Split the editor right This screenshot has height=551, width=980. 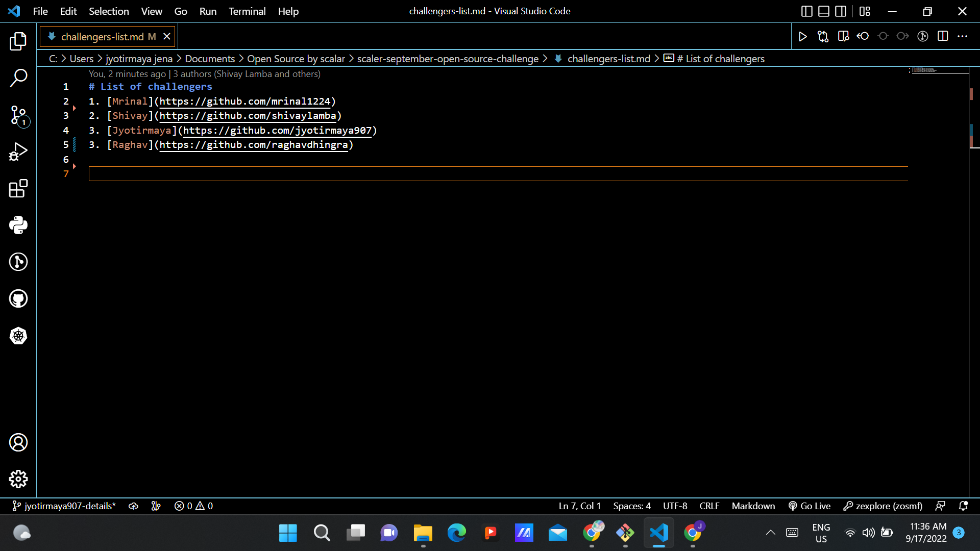(x=943, y=36)
